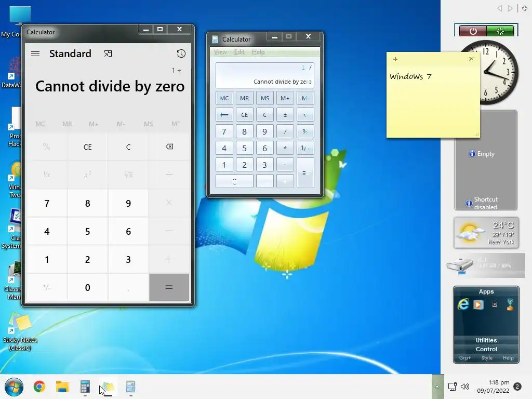Click the backspace icon in modern Calculator
Image resolution: width=532 pixels, height=399 pixels.
tap(169, 147)
